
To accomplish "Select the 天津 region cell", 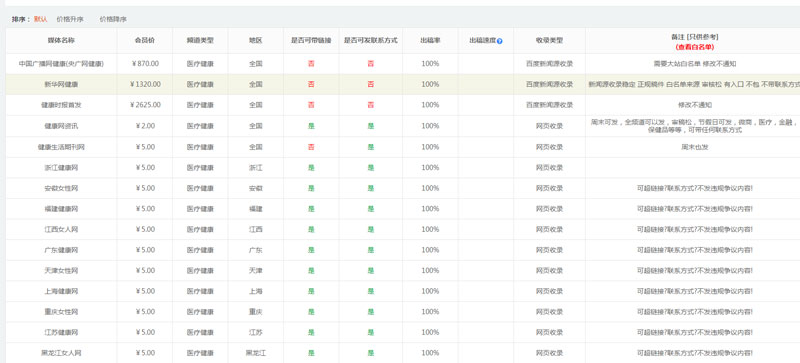I will point(256,271).
